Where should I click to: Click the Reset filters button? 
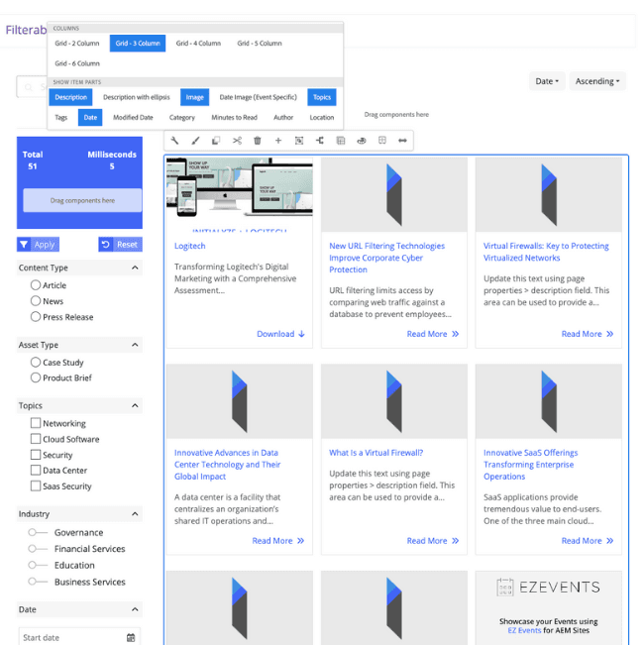click(120, 245)
